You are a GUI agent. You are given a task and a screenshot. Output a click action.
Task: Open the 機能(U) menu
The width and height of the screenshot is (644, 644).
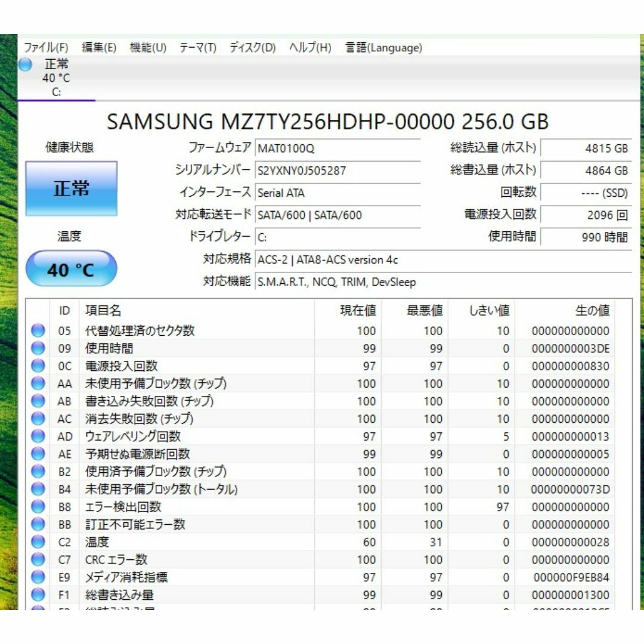[x=148, y=48]
